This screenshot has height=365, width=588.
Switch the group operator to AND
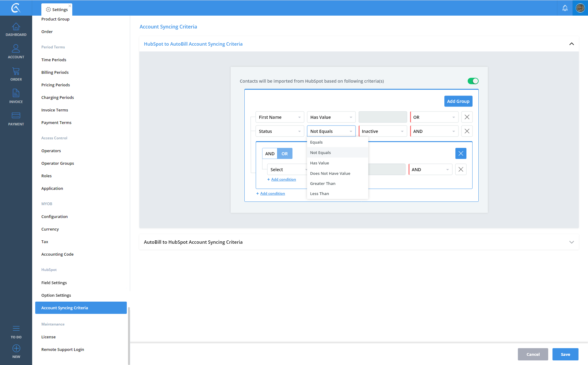point(270,154)
